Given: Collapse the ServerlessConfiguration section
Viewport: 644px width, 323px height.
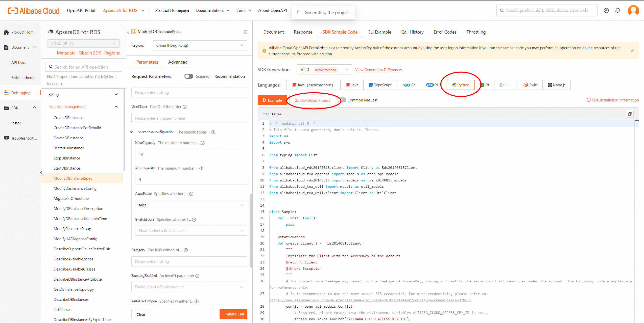Looking at the screenshot, I should click(x=132, y=132).
